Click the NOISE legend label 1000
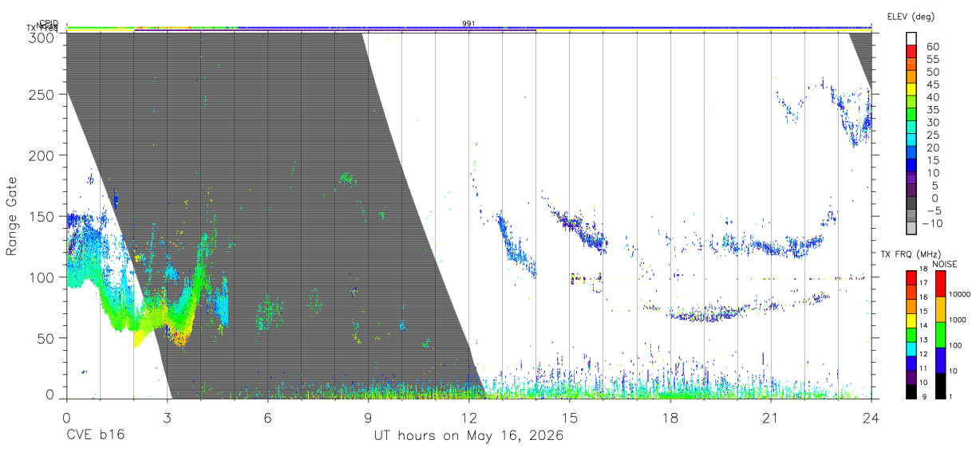Screen dimensions: 980x452 (958, 320)
